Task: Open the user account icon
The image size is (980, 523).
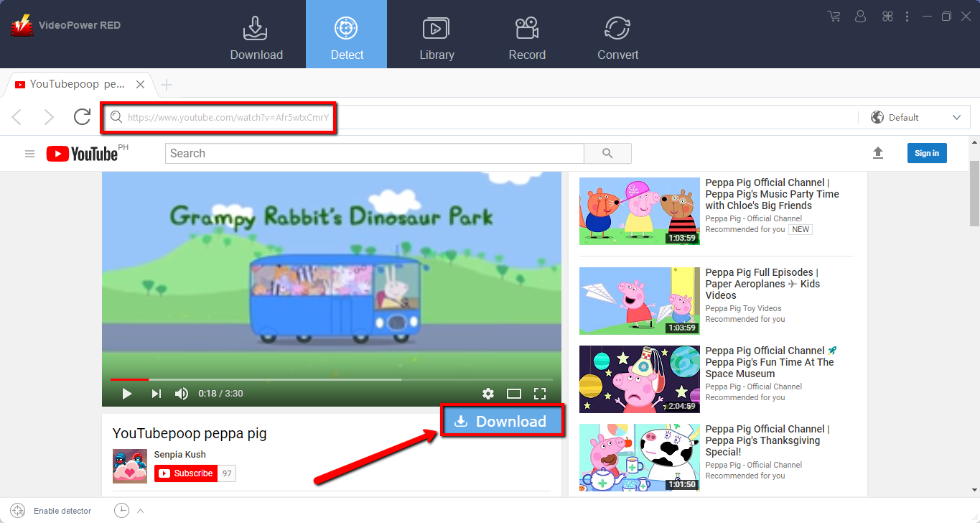Action: coord(860,16)
